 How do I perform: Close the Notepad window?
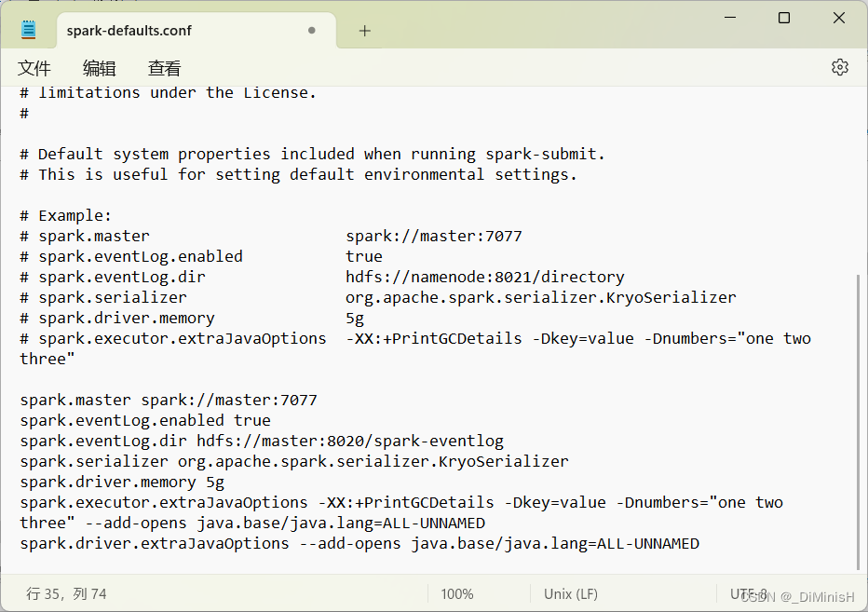pos(838,18)
